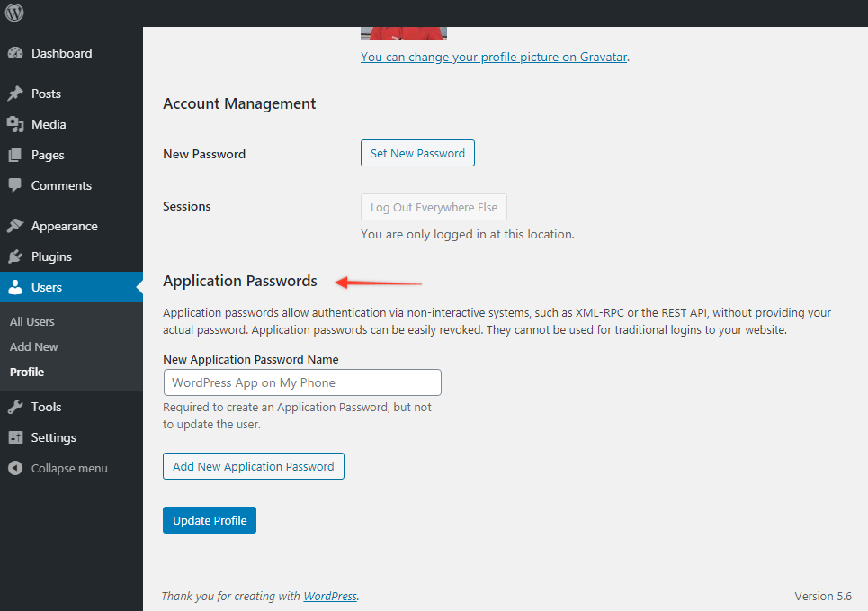Viewport: 868px width, 611px height.
Task: Click the Sessions label
Action: coord(186,206)
